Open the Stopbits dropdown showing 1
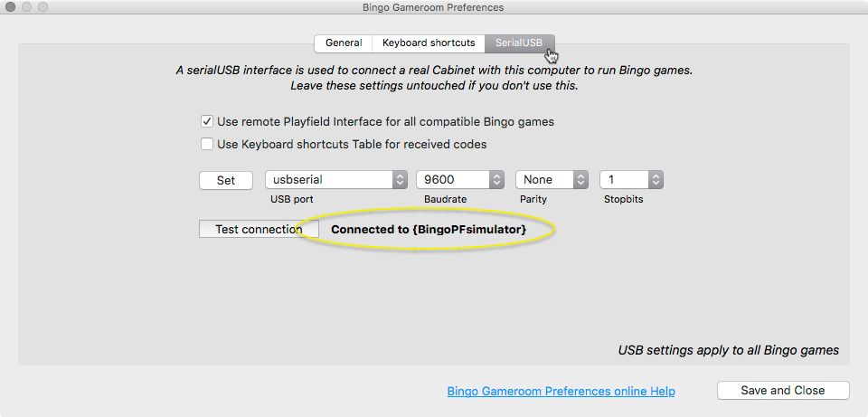 tap(632, 179)
